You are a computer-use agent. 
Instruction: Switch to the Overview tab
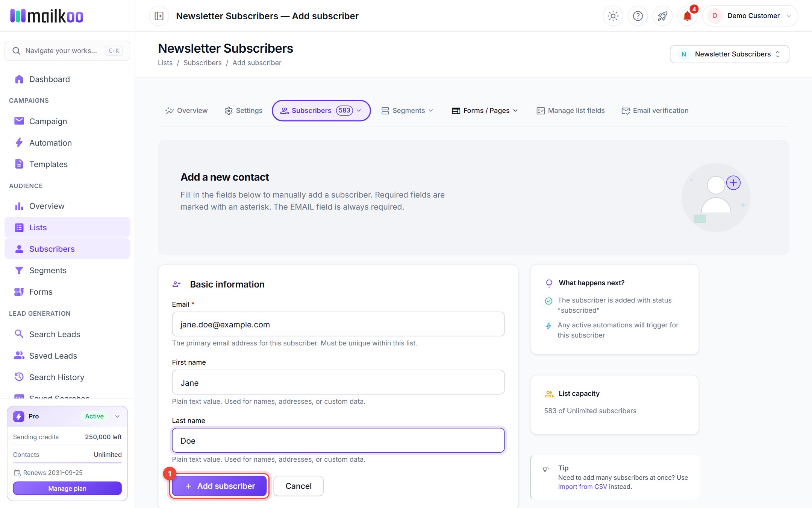tap(186, 111)
